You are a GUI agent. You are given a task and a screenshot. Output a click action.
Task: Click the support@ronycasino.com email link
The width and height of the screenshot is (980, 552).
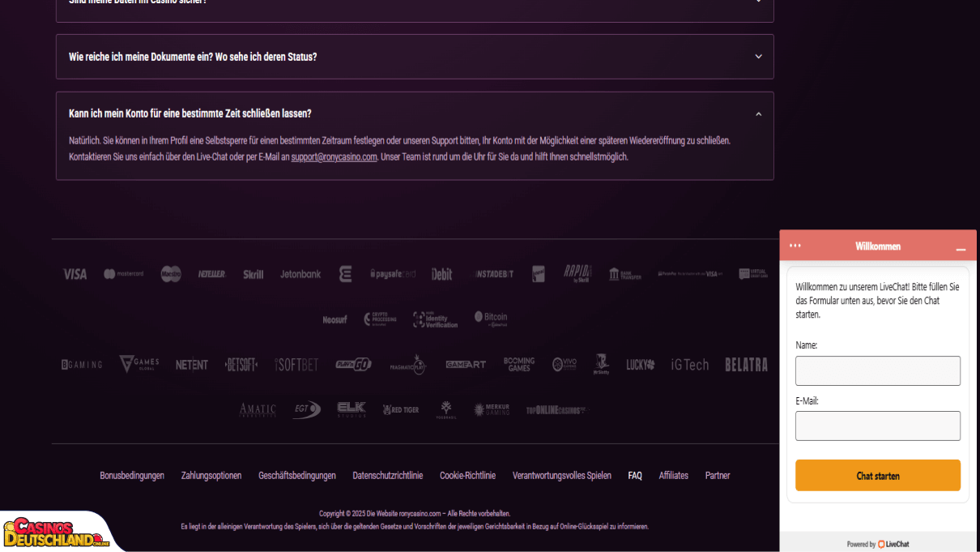coord(334,157)
